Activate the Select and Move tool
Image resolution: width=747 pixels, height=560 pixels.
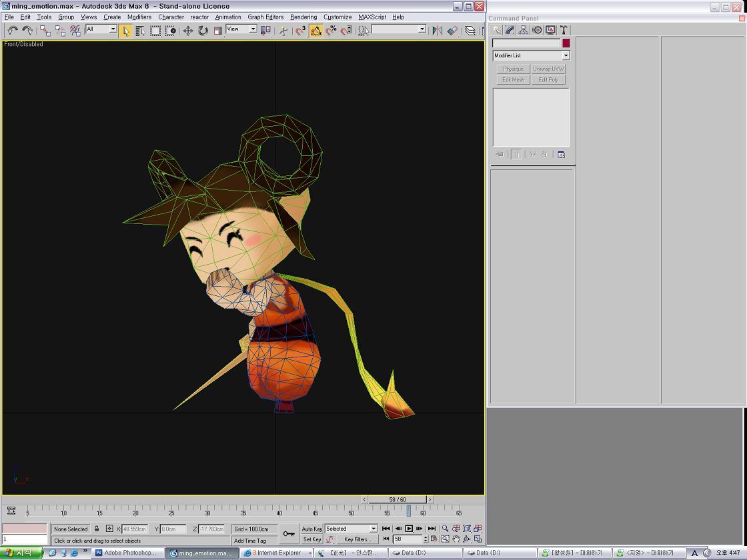click(187, 31)
